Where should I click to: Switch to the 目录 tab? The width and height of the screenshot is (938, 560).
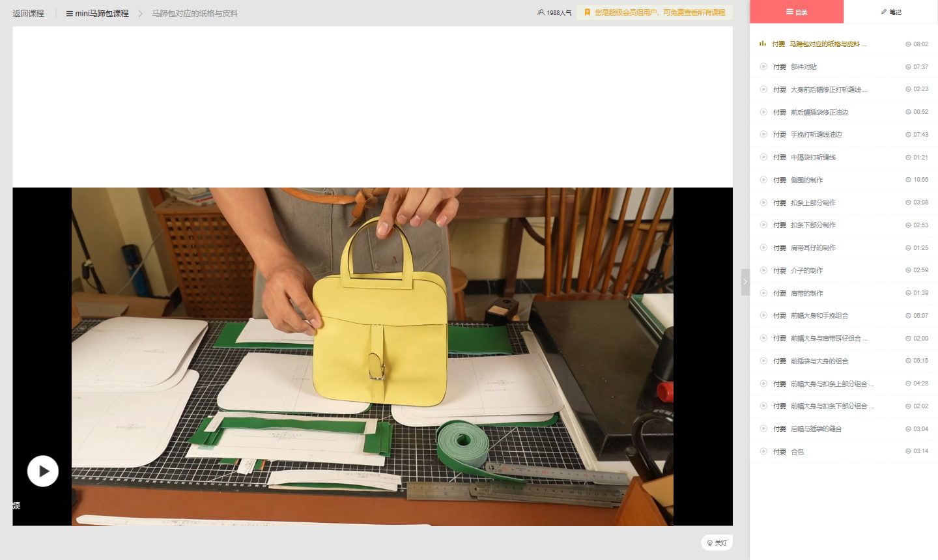[x=797, y=12]
